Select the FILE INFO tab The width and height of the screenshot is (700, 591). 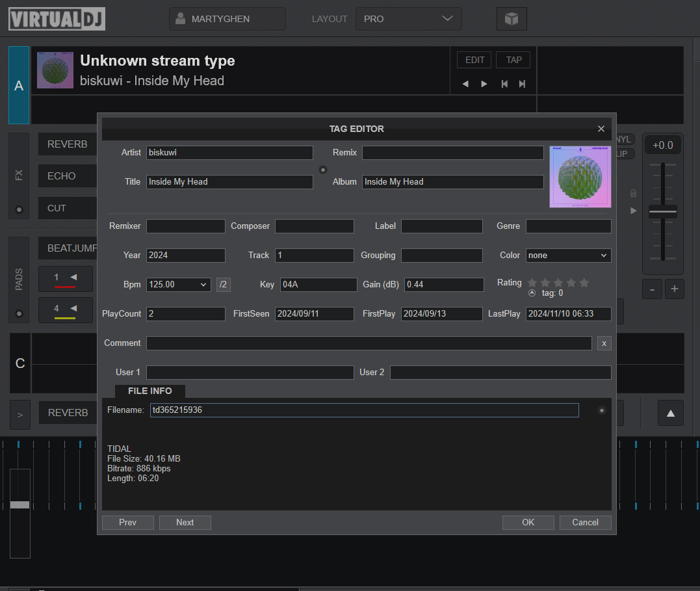150,391
